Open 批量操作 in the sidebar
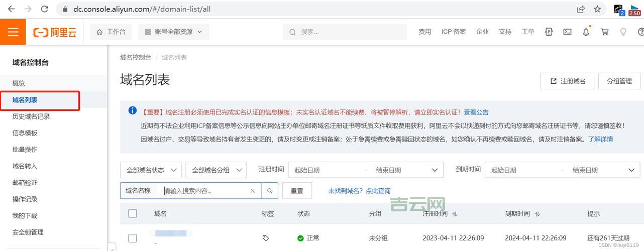The width and height of the screenshot is (644, 251). point(25,150)
